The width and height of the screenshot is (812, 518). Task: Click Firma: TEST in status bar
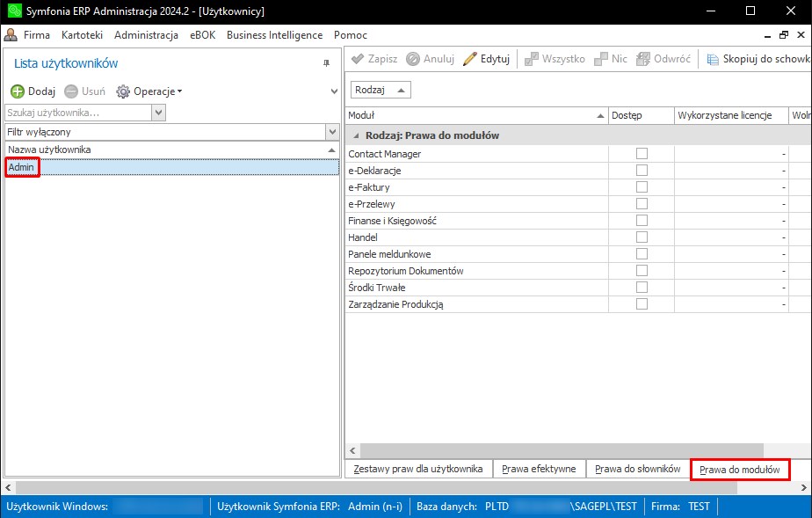tap(680, 506)
